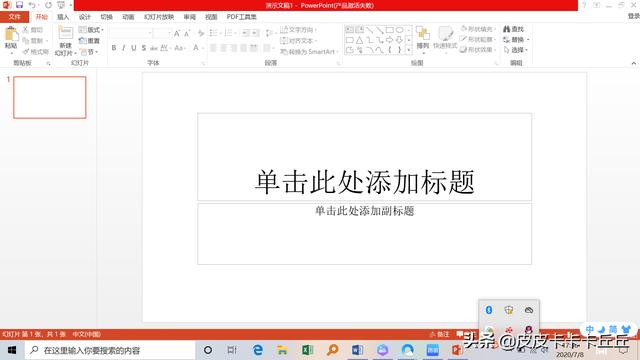The image size is (640, 360).
Task: Open the 幻灯片放映 (Slide Show) tab
Action: (x=159, y=17)
